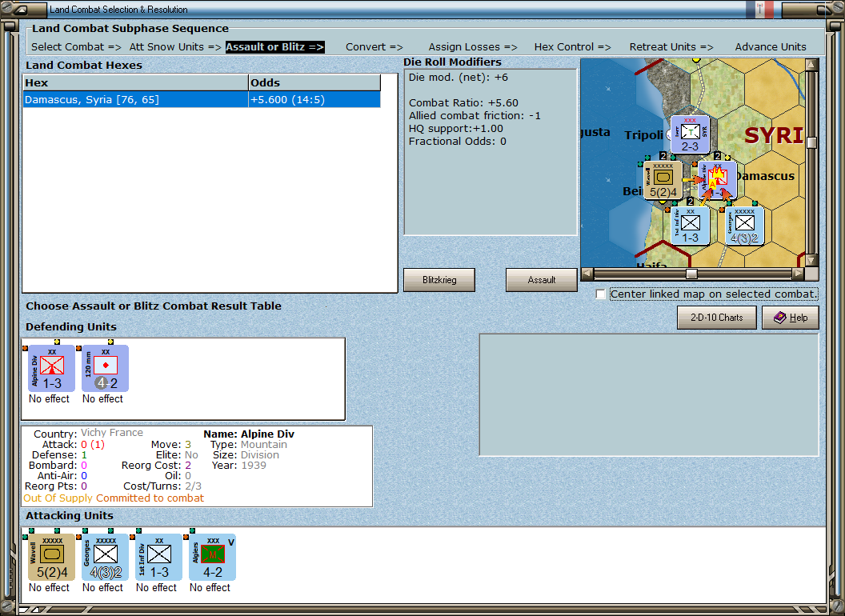
Task: Click 1-3 infantry division counter on map
Action: 690,226
